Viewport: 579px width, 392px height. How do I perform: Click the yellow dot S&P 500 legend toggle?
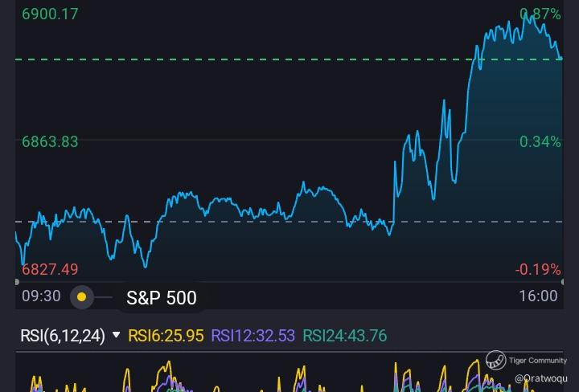(x=82, y=297)
